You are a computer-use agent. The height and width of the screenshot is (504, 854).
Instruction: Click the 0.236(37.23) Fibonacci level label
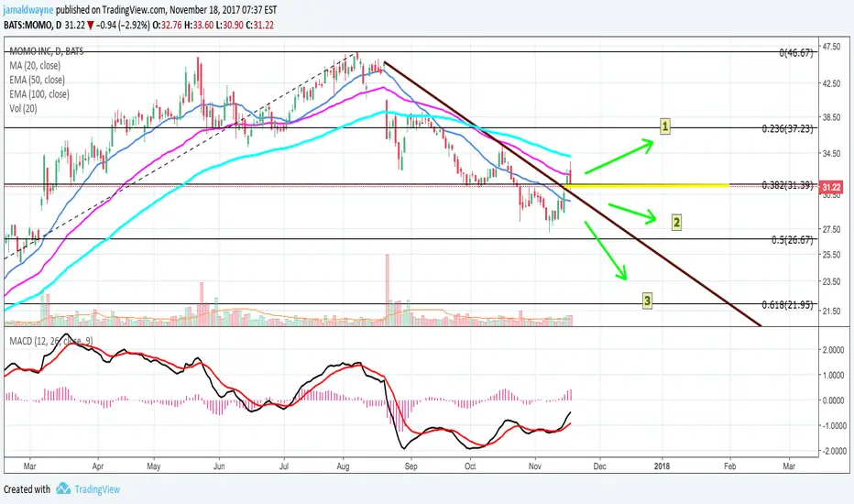[787, 128]
